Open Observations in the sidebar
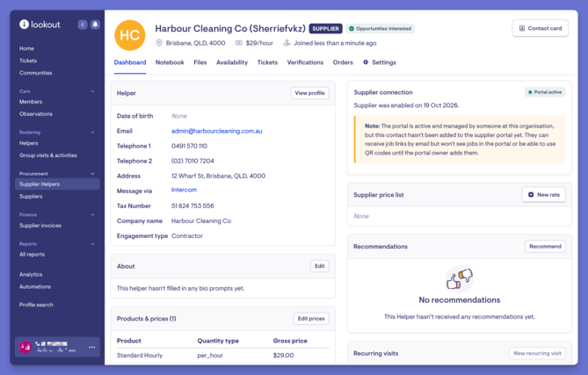The height and width of the screenshot is (375, 588). coord(36,114)
